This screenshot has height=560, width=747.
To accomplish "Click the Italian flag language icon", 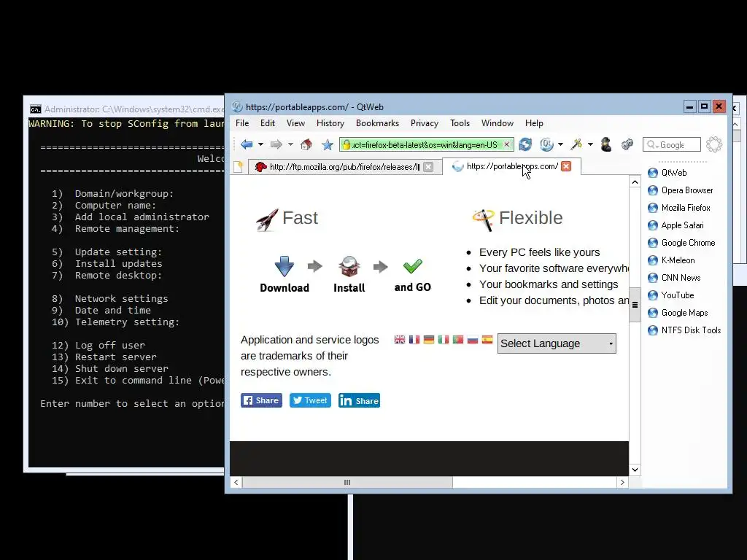I will click(x=444, y=340).
